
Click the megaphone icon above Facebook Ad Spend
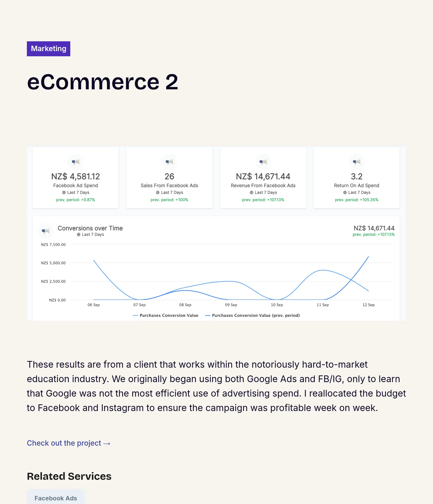click(x=75, y=162)
